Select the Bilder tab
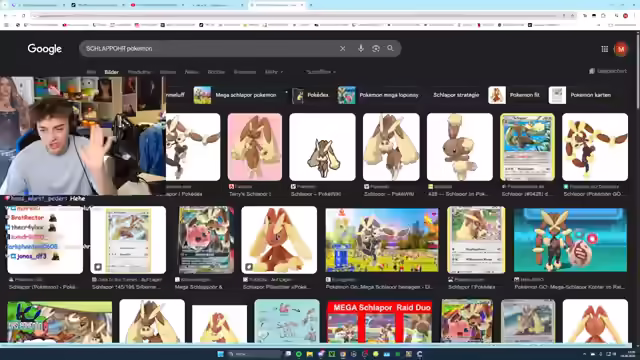 [111, 72]
